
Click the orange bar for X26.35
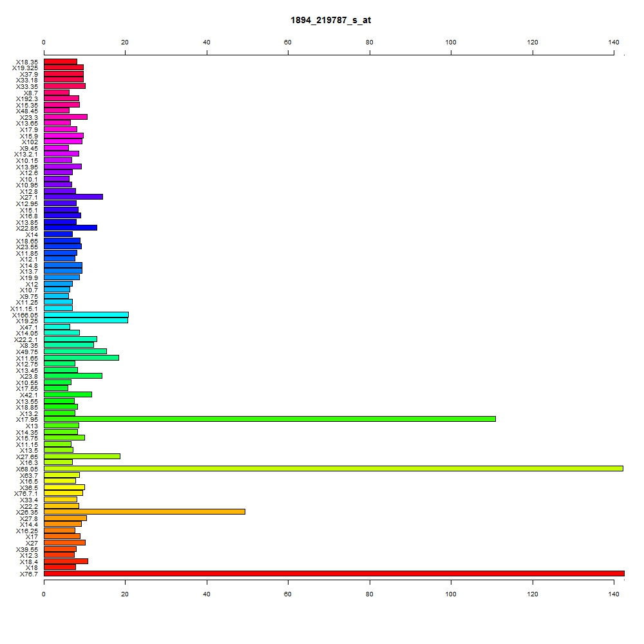point(144,512)
